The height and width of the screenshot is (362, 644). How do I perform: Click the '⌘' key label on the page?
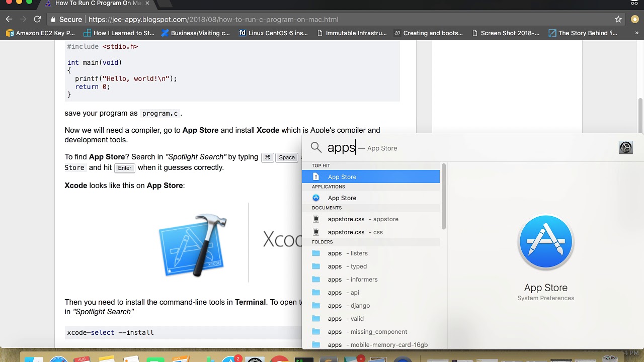268,157
